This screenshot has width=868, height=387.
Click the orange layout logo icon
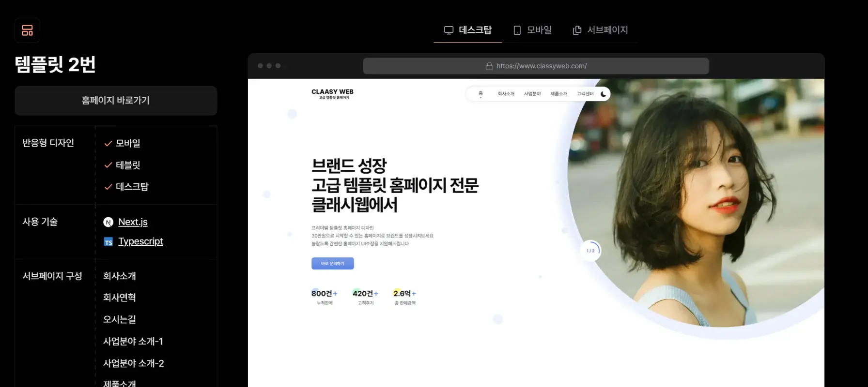tap(27, 30)
